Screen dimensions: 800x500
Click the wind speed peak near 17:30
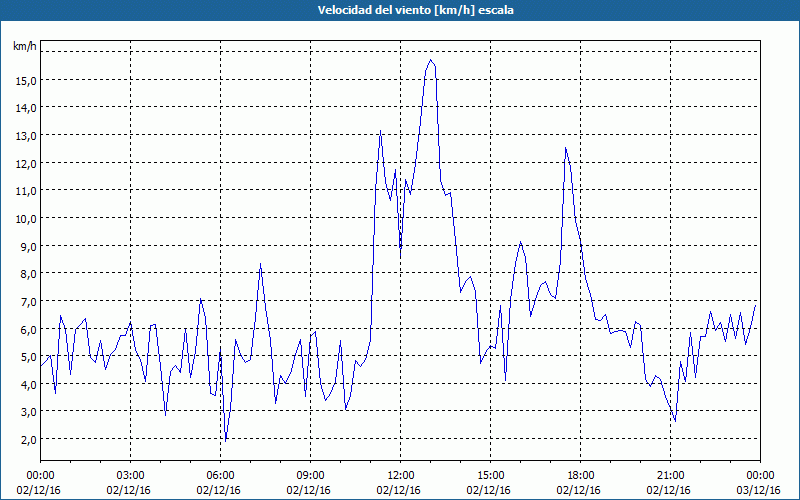click(565, 148)
